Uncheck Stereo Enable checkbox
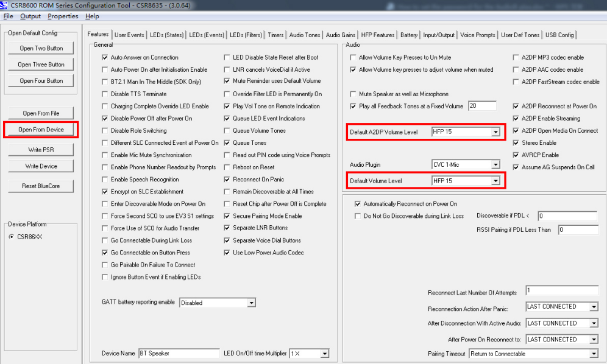The image size is (607, 364). (x=517, y=143)
